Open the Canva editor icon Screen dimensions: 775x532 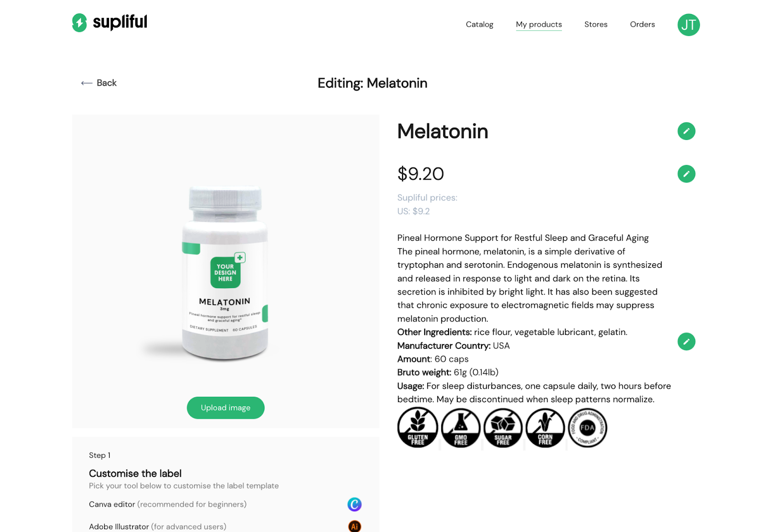(x=355, y=504)
